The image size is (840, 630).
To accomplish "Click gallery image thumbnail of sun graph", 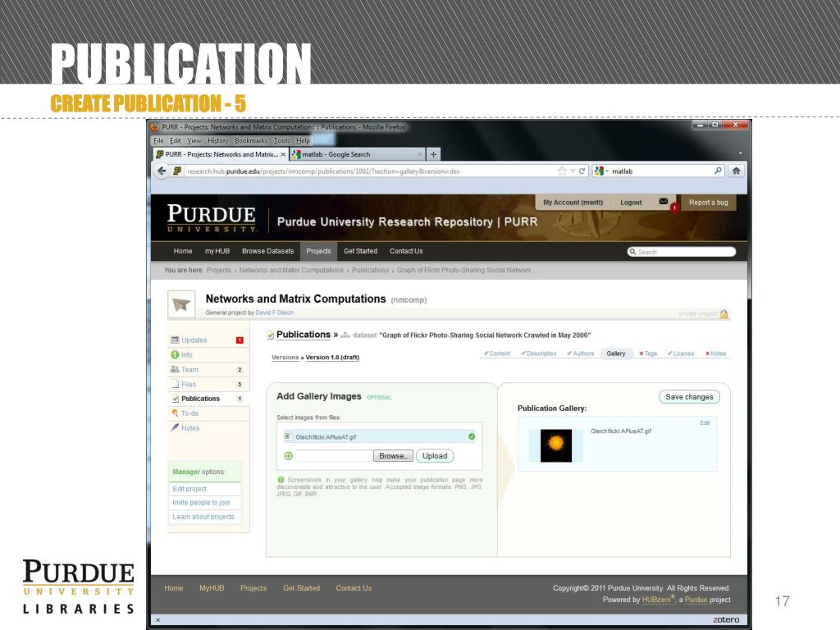I will tap(556, 445).
